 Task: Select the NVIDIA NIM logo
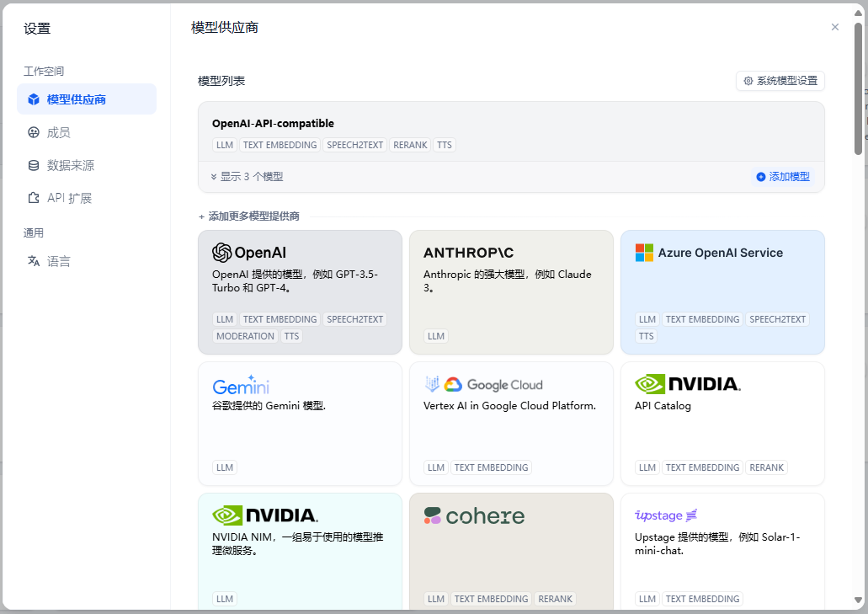coord(264,515)
